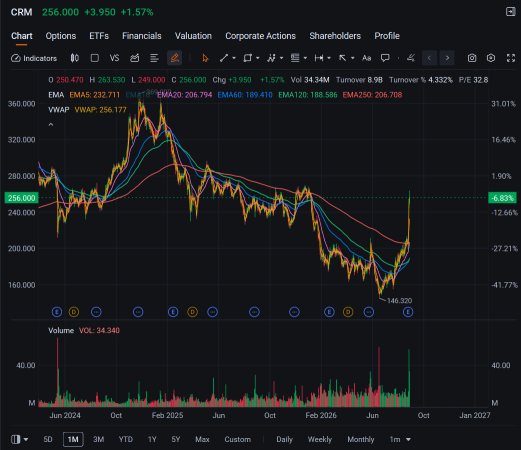Viewport: 521px width, 450px height.
Task: Select the 1Y time range
Action: [x=152, y=440]
